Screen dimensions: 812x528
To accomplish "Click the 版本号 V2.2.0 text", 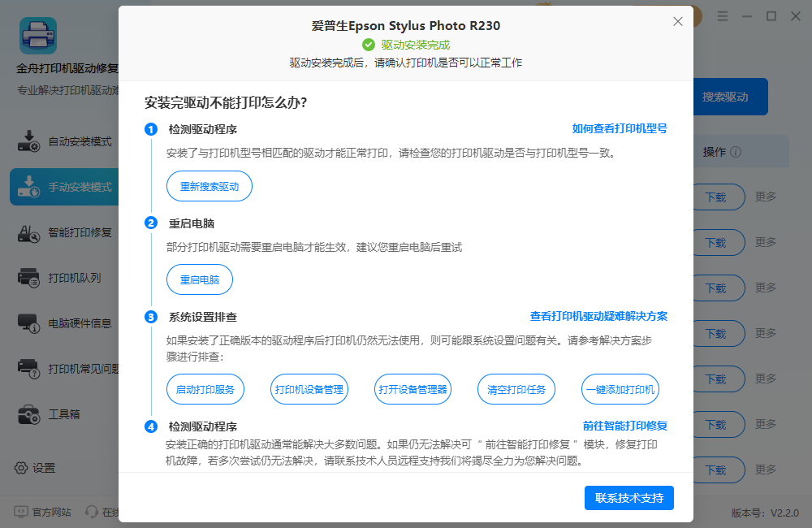I will [x=765, y=513].
